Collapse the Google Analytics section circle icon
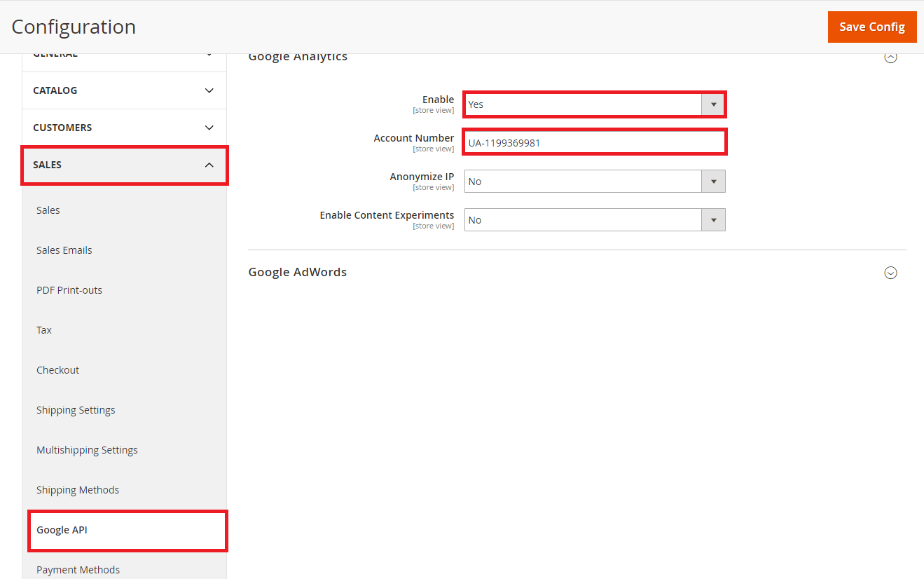 [x=890, y=57]
